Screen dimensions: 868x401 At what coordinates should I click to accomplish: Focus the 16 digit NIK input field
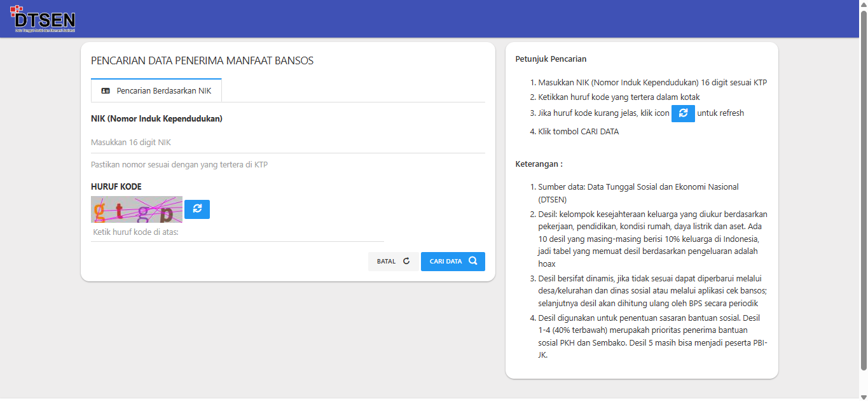287,143
